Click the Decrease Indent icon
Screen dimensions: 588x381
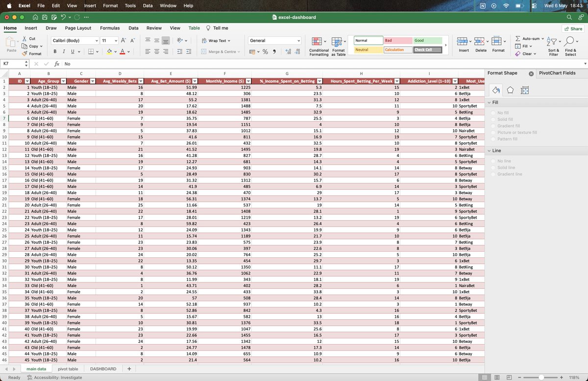coord(179,51)
